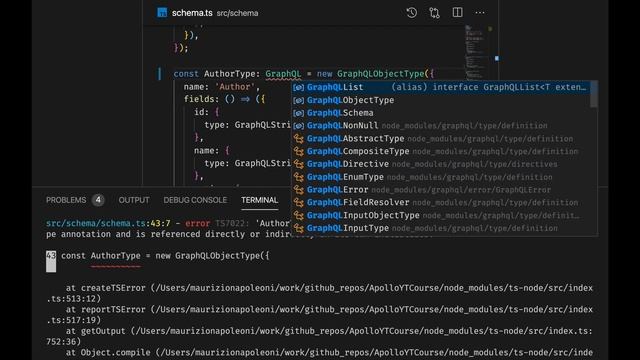Click the createTSError stack trace line
The height and width of the screenshot is (360, 640).
320,293
